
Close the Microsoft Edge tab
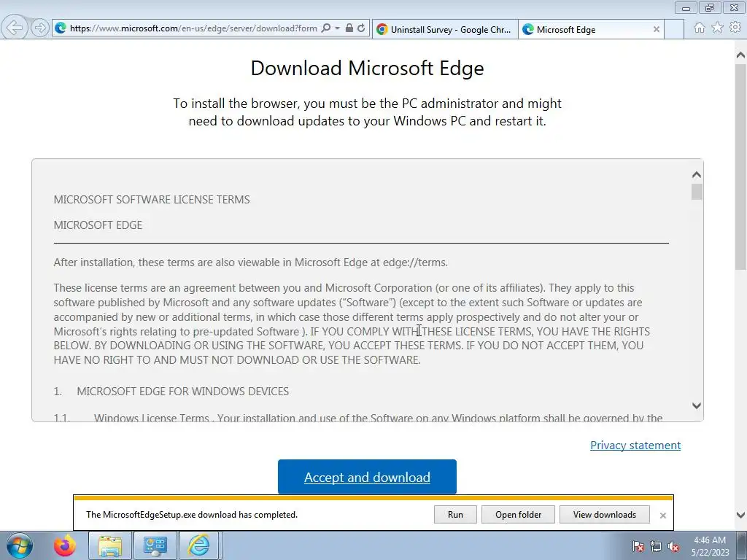pos(656,29)
